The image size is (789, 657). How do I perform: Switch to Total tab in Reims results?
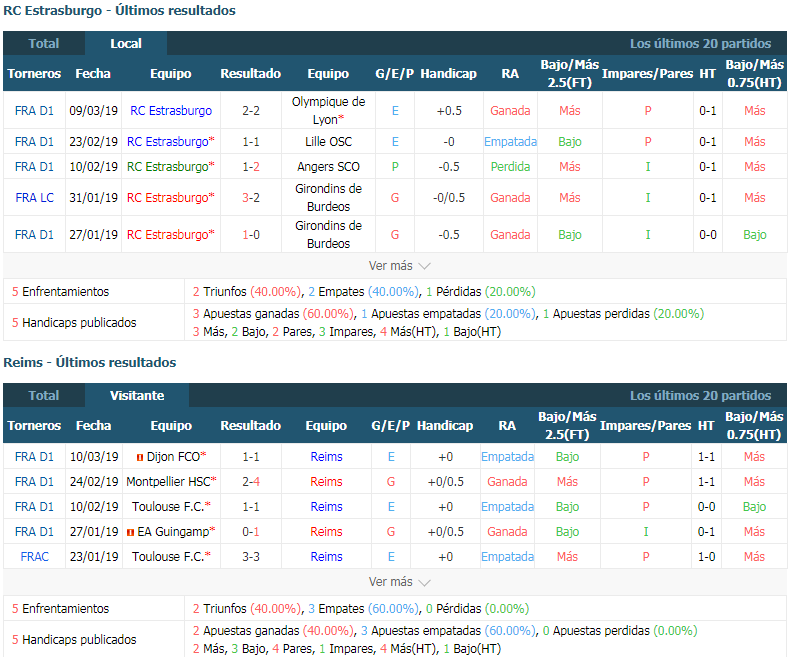point(44,395)
